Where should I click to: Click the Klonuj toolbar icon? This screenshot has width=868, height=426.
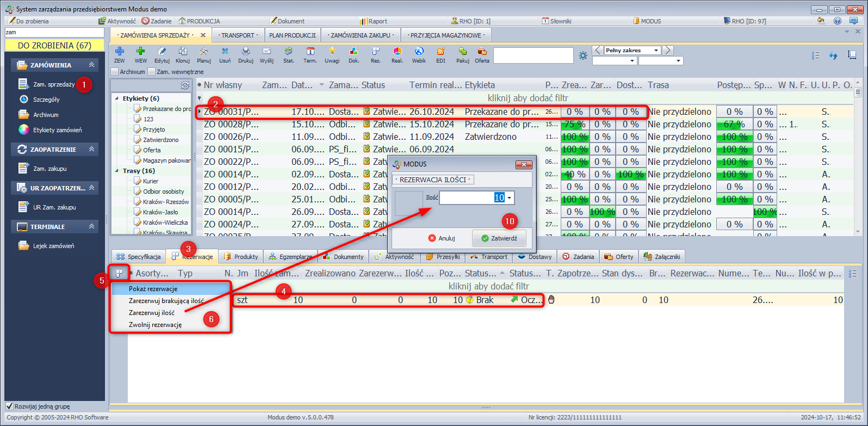[183, 52]
